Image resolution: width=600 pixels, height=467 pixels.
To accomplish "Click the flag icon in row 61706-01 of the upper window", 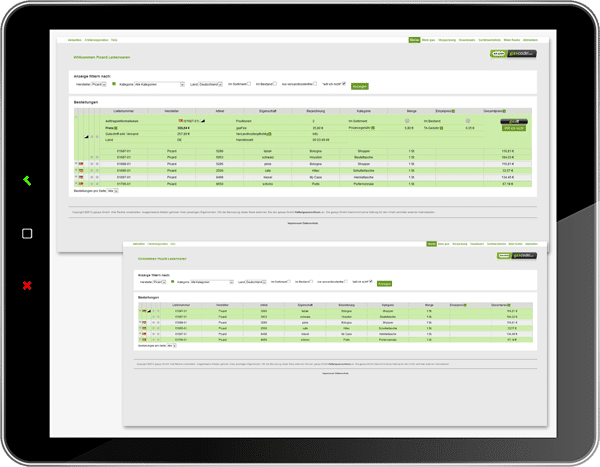I will (81, 184).
